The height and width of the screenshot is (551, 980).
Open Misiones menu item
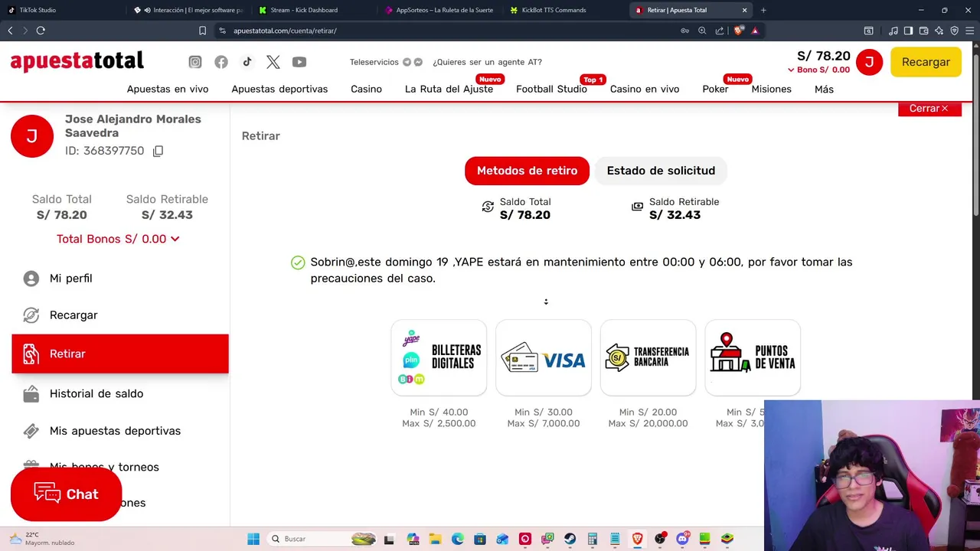[x=771, y=89]
